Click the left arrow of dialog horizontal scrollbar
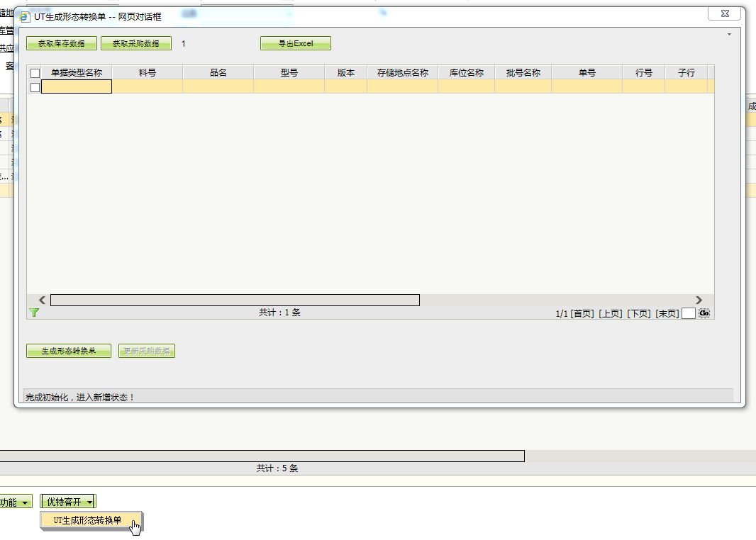This screenshot has height=540, width=756. (x=42, y=300)
